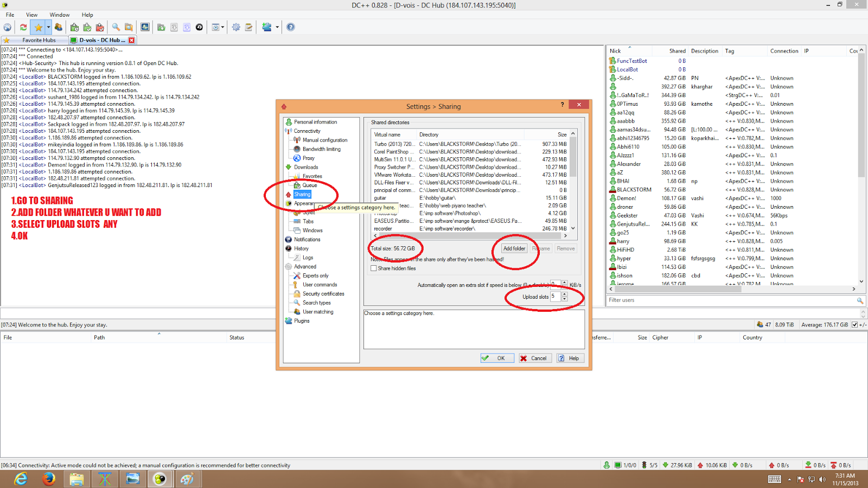Open Internet Explorer from the taskbar
Viewport: 868px width, 488px height.
pos(21,479)
